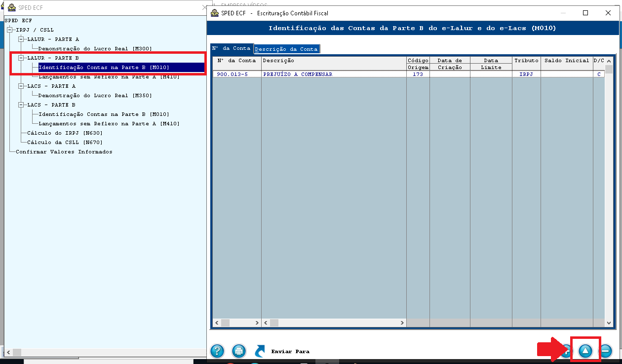Open Cálculo do IRPJ [N630]
The height and width of the screenshot is (364, 622).
pyautogui.click(x=65, y=133)
